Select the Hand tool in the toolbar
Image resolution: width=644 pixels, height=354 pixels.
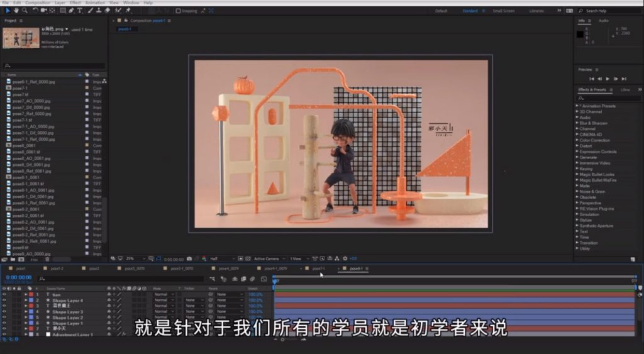pyautogui.click(x=16, y=10)
